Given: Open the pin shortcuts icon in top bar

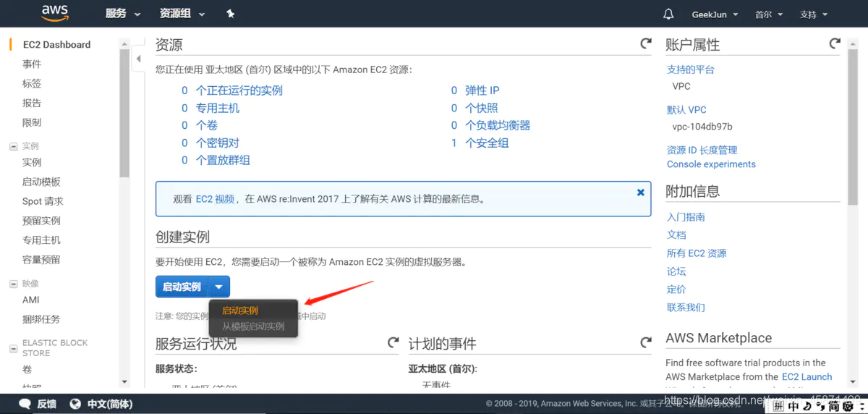Looking at the screenshot, I should pyautogui.click(x=230, y=14).
